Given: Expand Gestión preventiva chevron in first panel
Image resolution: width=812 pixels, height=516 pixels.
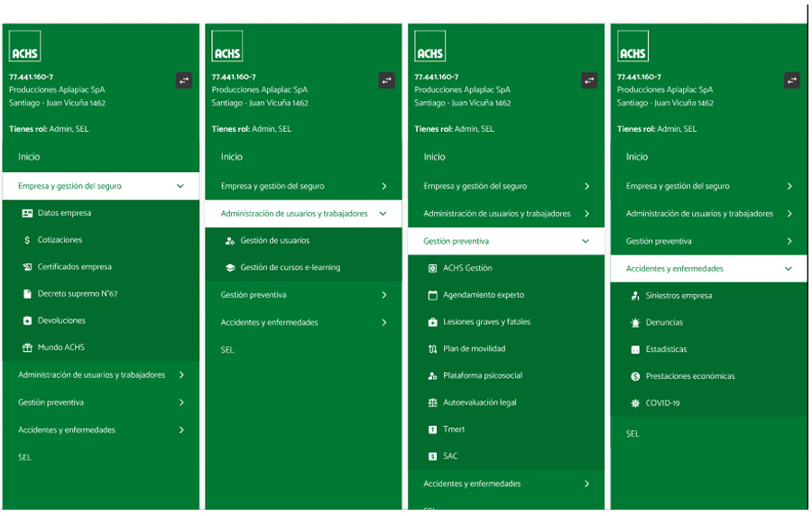Looking at the screenshot, I should [181, 402].
